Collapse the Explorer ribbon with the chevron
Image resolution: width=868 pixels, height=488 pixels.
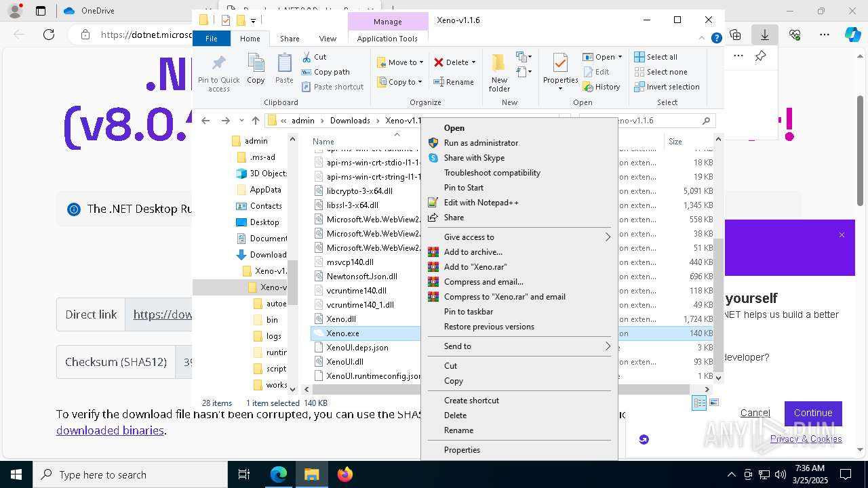point(703,39)
